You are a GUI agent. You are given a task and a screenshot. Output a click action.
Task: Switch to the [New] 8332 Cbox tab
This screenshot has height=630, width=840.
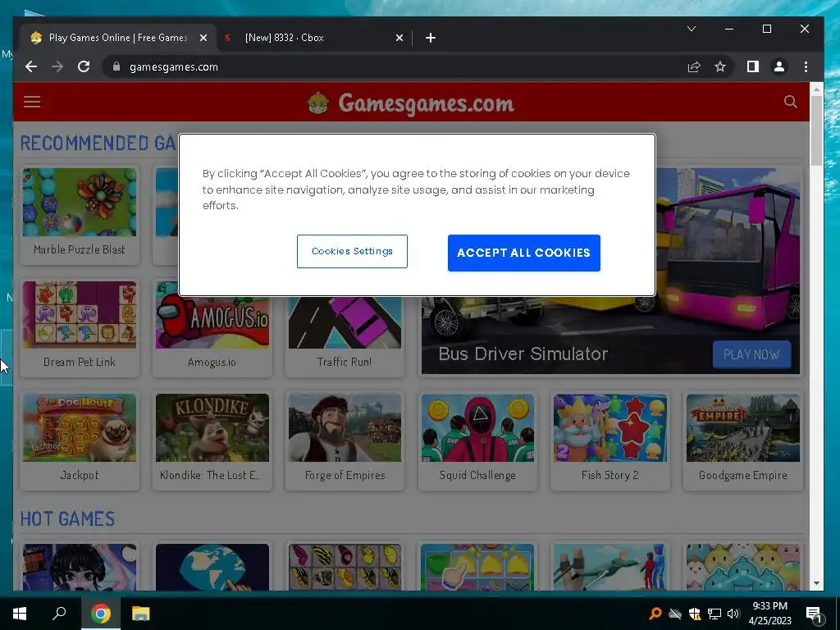click(x=313, y=38)
